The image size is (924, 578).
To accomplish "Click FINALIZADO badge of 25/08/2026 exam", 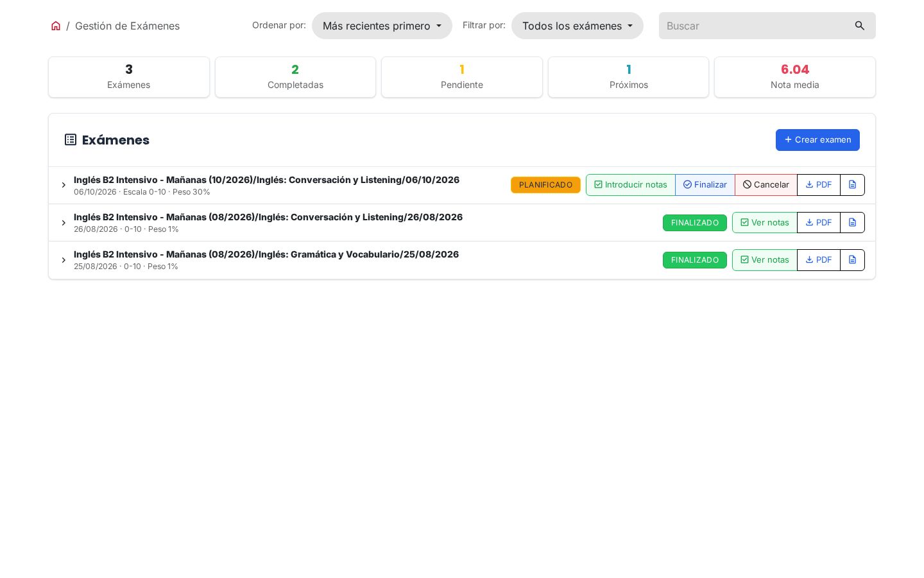I will [x=695, y=260].
